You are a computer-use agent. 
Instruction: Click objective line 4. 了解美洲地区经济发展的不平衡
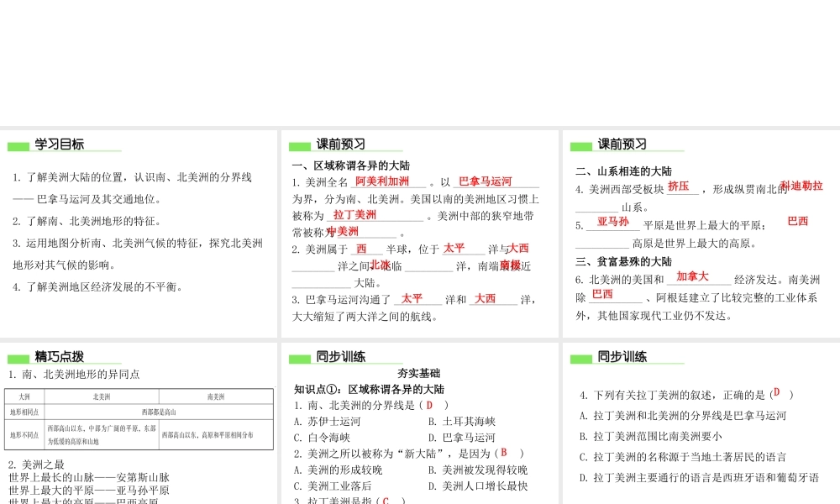pos(98,287)
